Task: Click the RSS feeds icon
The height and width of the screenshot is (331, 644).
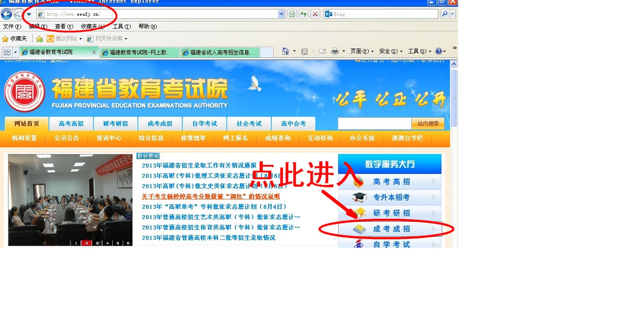Action: tap(304, 51)
